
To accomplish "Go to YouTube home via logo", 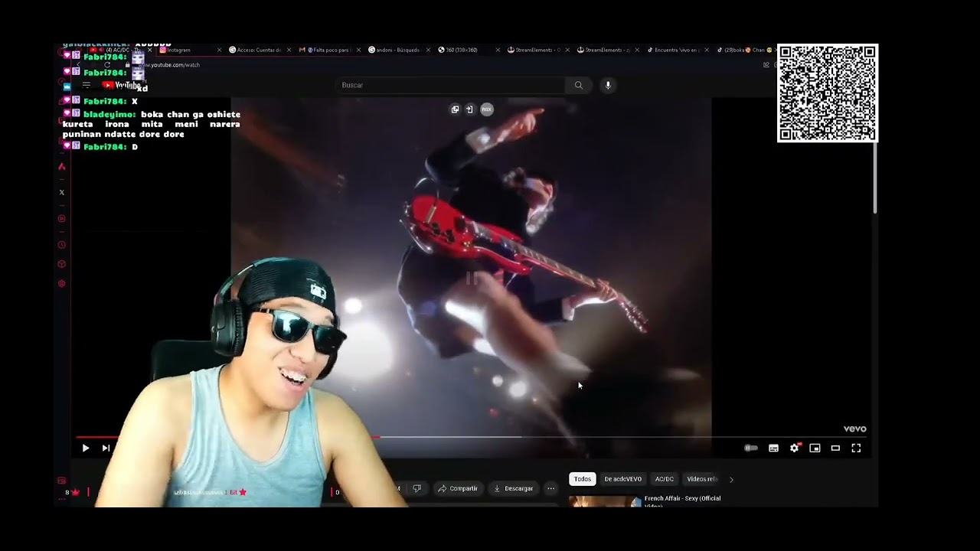I will 120,85.
